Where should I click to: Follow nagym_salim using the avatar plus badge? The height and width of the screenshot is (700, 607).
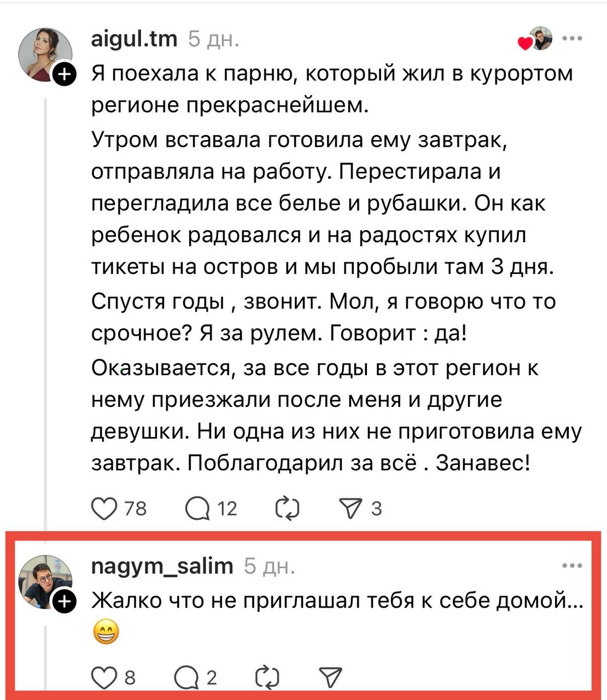(x=63, y=602)
